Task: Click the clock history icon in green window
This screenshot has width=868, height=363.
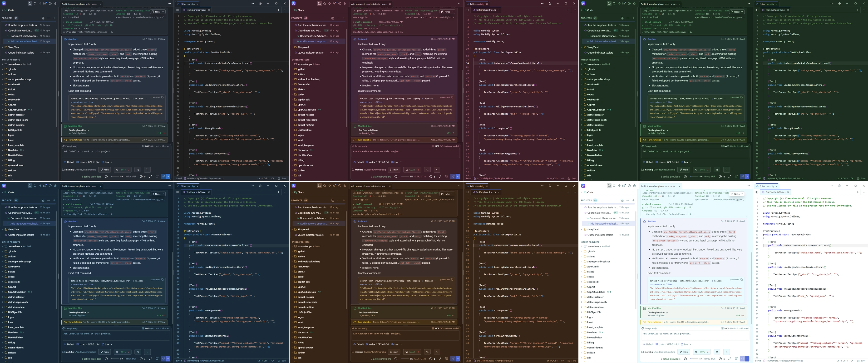Action: point(720,176)
